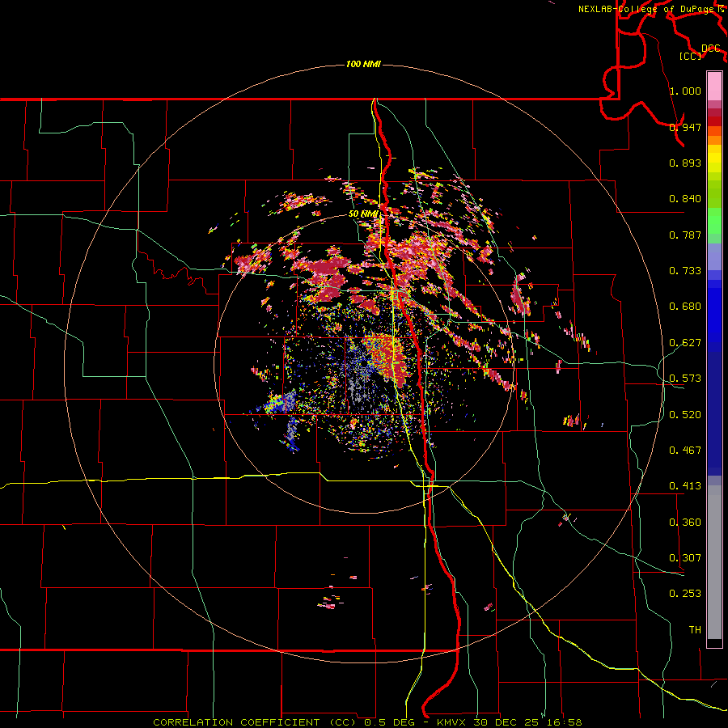Click the 0.467 scale value
Image resolution: width=728 pixels, height=728 pixels.
point(685,451)
